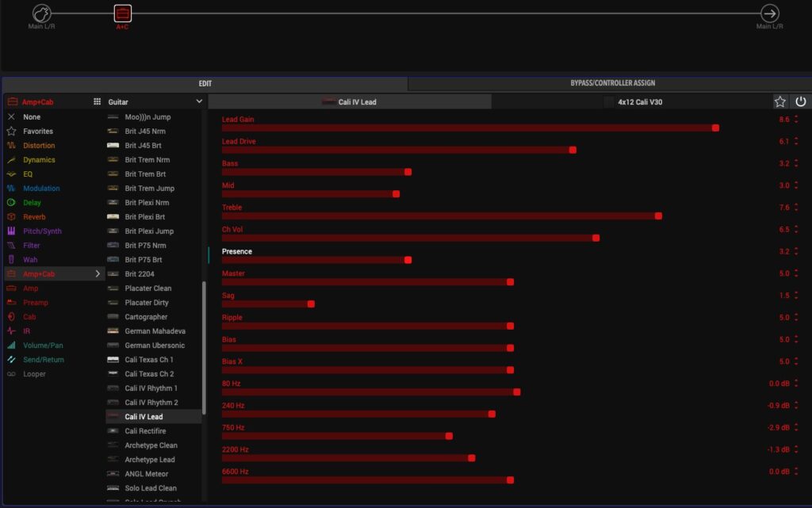Select the Wah pedal category
812x508 pixels.
click(x=29, y=260)
